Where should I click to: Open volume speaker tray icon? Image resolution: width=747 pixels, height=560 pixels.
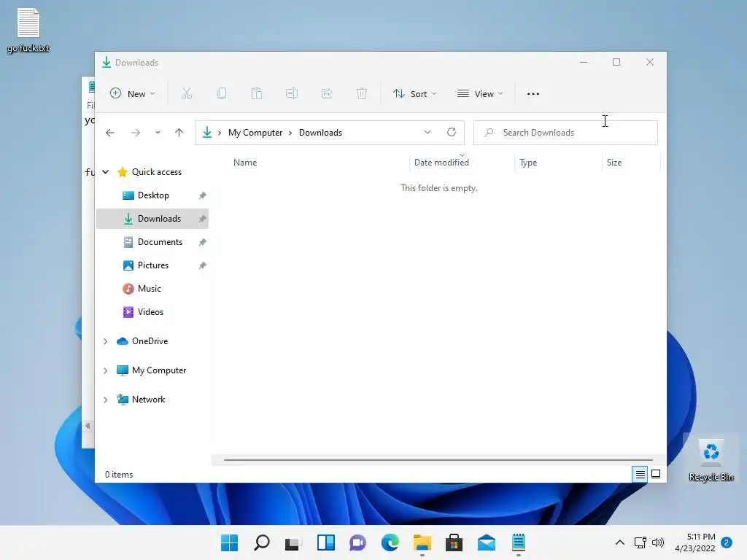coord(658,542)
